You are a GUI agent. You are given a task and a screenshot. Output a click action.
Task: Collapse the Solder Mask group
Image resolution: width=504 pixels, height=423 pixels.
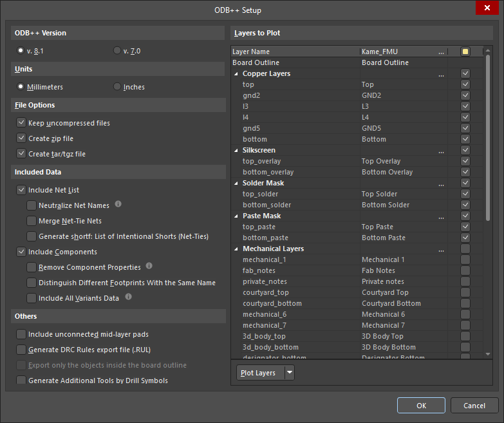tap(236, 183)
